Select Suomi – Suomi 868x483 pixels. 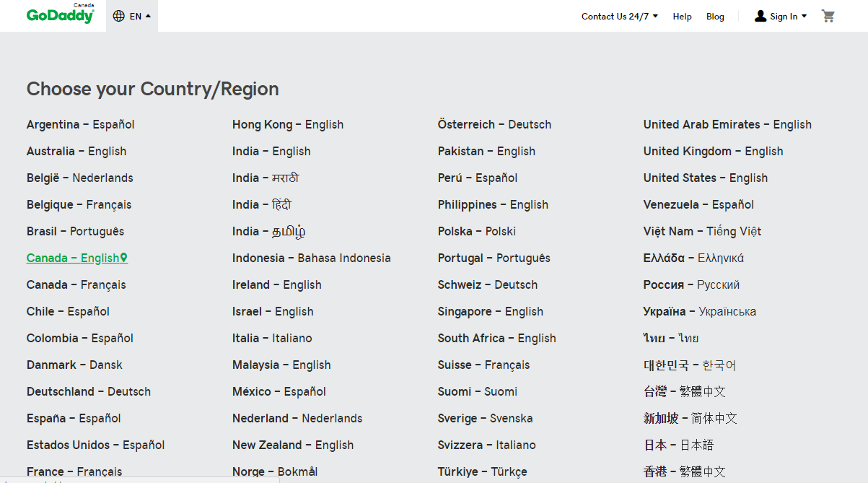pyautogui.click(x=478, y=391)
